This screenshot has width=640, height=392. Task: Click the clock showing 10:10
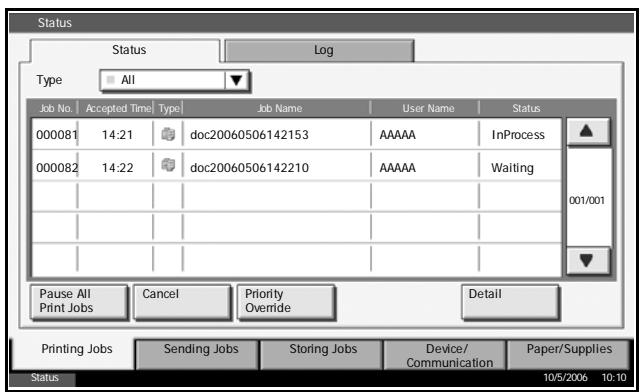614,377
